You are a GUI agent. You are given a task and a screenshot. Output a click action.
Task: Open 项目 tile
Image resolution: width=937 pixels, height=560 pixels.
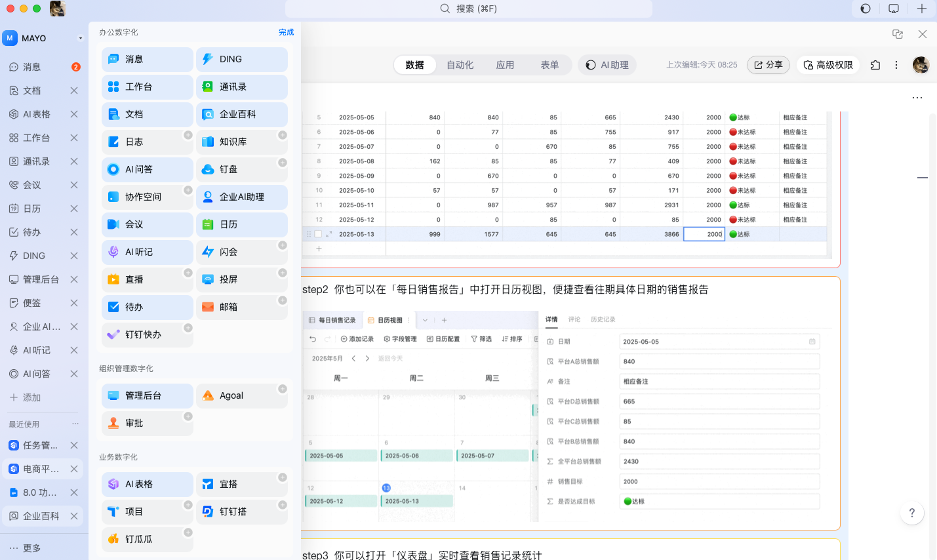pos(148,511)
